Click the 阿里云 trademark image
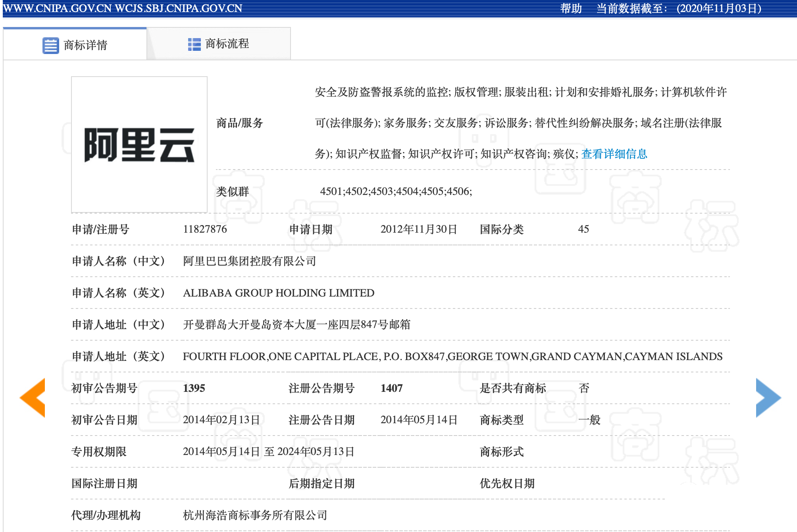This screenshot has height=532, width=797. 139,145
